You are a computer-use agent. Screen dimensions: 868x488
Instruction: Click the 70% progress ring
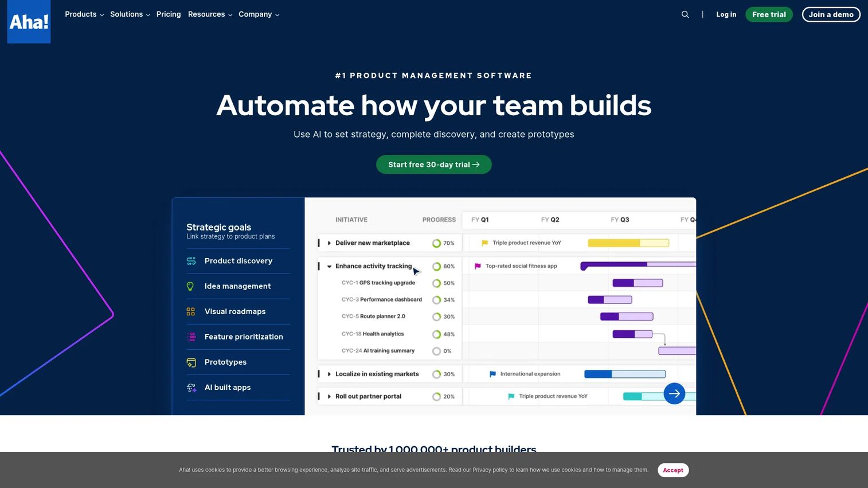[x=436, y=243]
